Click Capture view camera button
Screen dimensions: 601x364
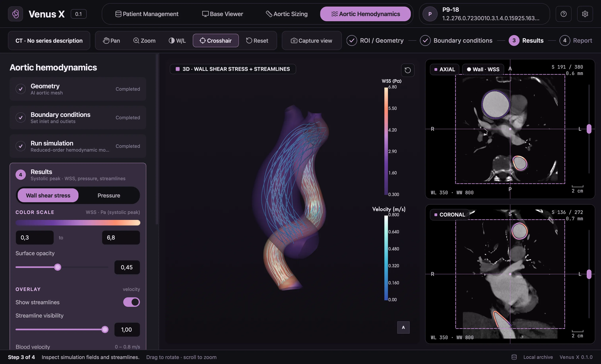311,40
